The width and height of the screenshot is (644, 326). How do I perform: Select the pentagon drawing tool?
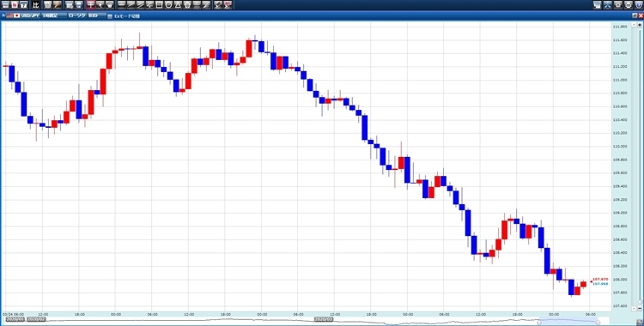pyautogui.click(x=187, y=5)
